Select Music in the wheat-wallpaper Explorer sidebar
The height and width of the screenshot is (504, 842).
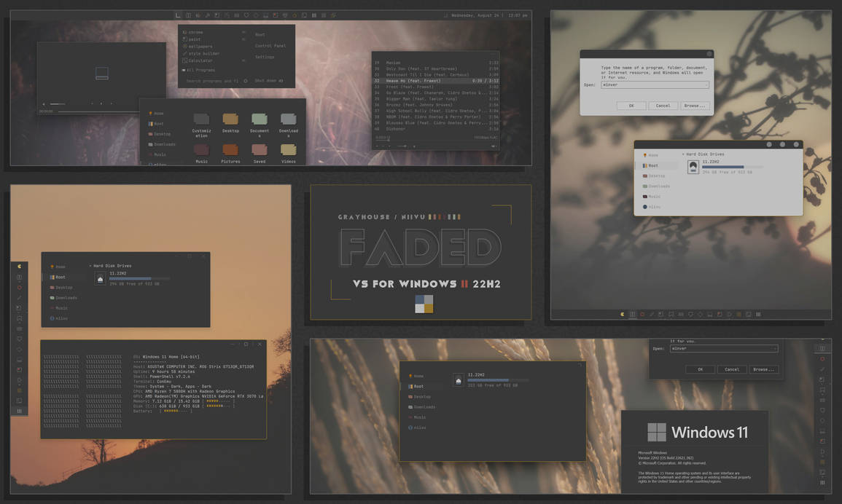[x=417, y=417]
